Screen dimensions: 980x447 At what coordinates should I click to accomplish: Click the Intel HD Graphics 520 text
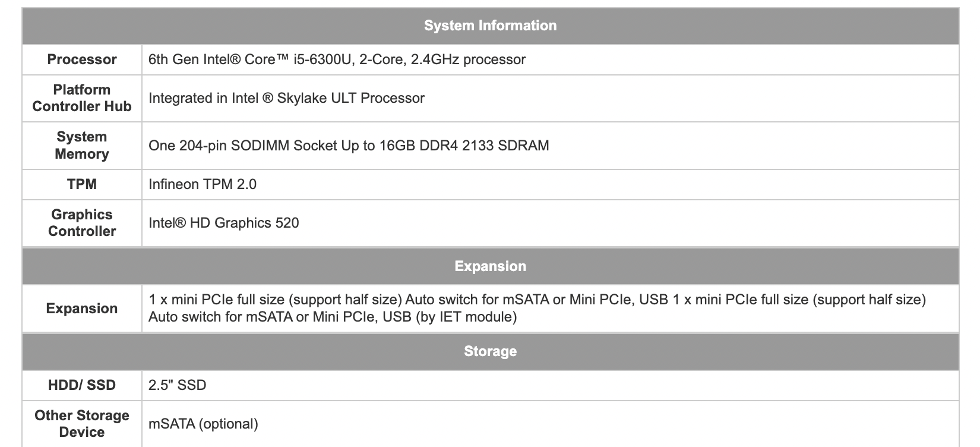pos(224,223)
